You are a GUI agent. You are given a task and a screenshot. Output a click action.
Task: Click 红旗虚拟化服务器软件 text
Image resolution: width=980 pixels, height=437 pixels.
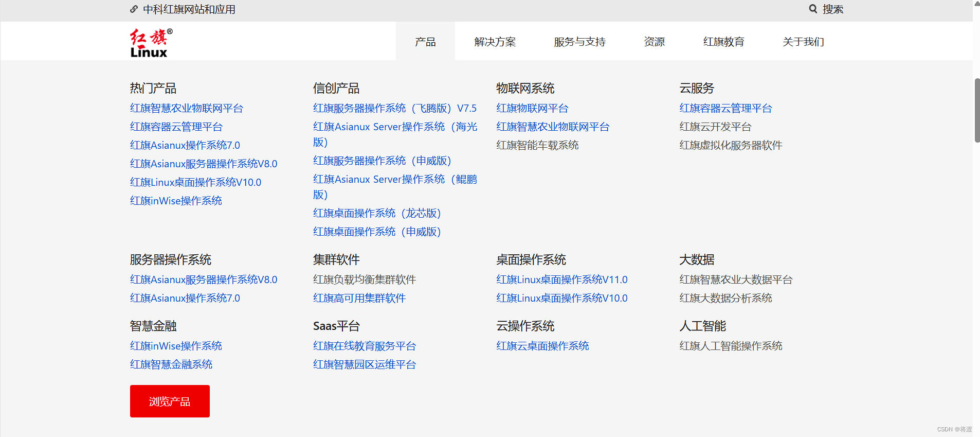click(x=731, y=145)
